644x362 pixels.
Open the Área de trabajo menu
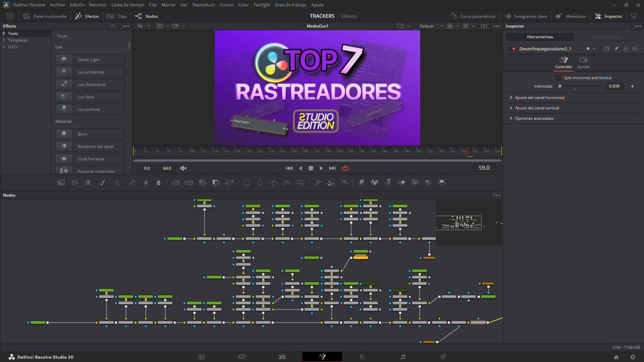click(x=291, y=5)
